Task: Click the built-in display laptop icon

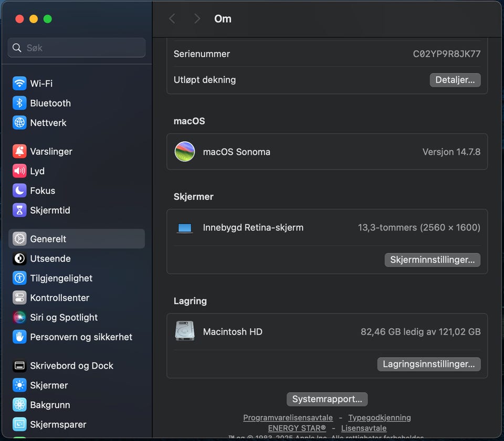Action: [x=185, y=228]
